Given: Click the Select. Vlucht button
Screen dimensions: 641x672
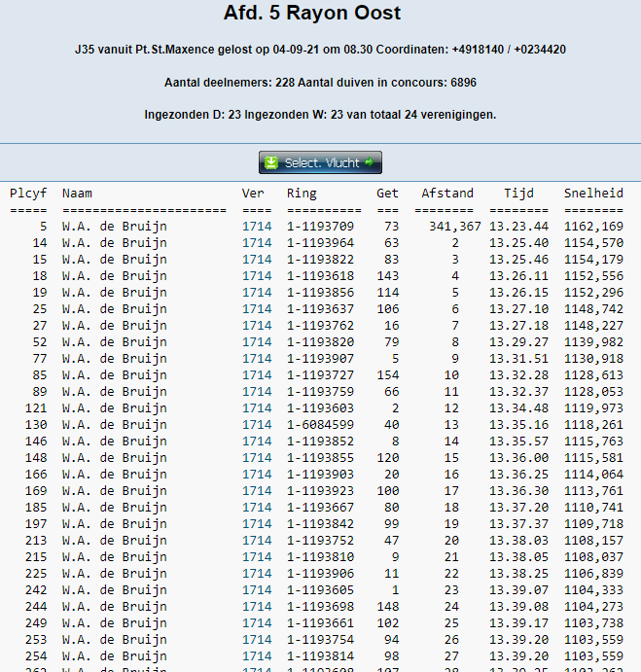Looking at the screenshot, I should 320,162.
